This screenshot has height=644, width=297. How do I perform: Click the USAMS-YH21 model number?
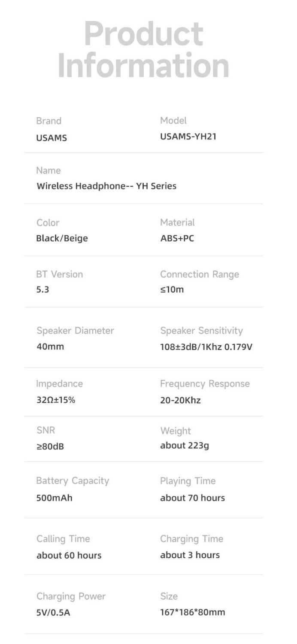[x=188, y=137]
